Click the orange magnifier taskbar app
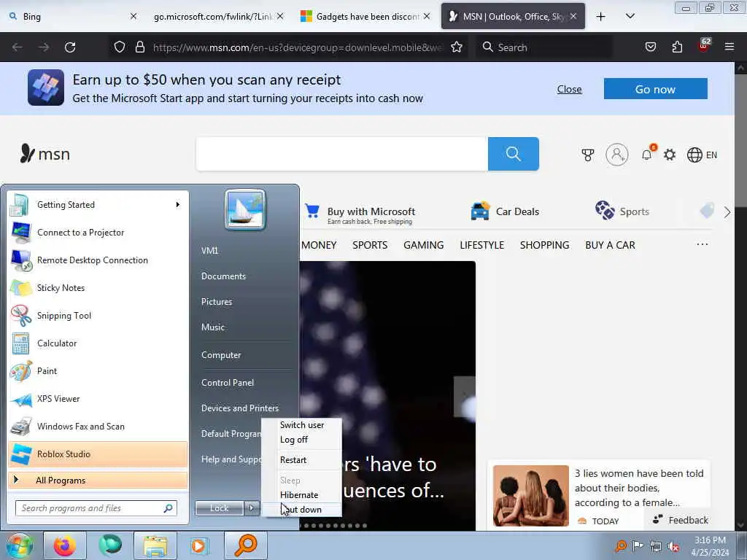The height and width of the screenshot is (560, 747). coord(245,545)
